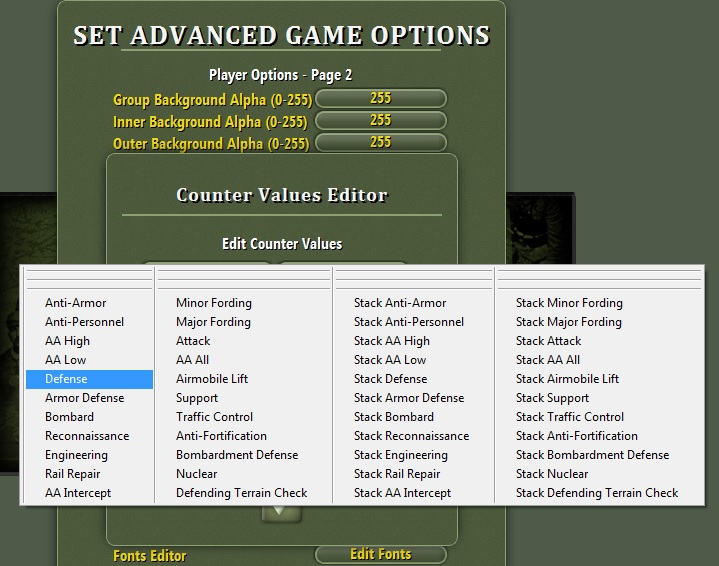Pick Stack AA Low entry
The image size is (719, 566).
point(414,360)
